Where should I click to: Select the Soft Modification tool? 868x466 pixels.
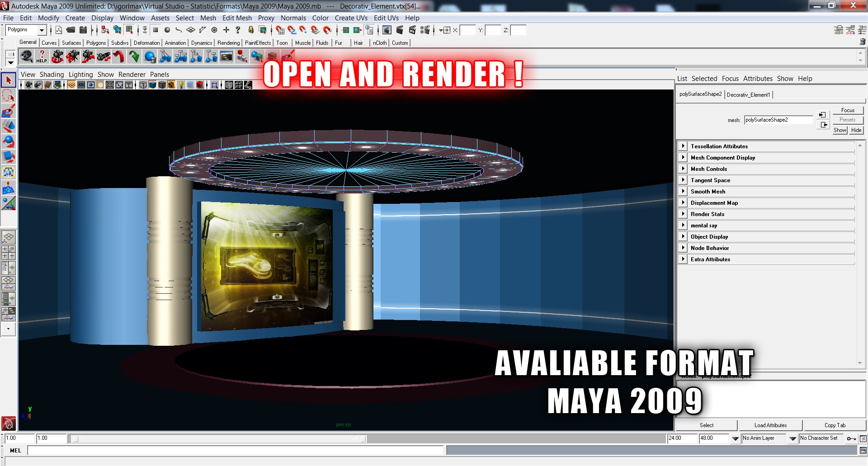pyautogui.click(x=9, y=188)
